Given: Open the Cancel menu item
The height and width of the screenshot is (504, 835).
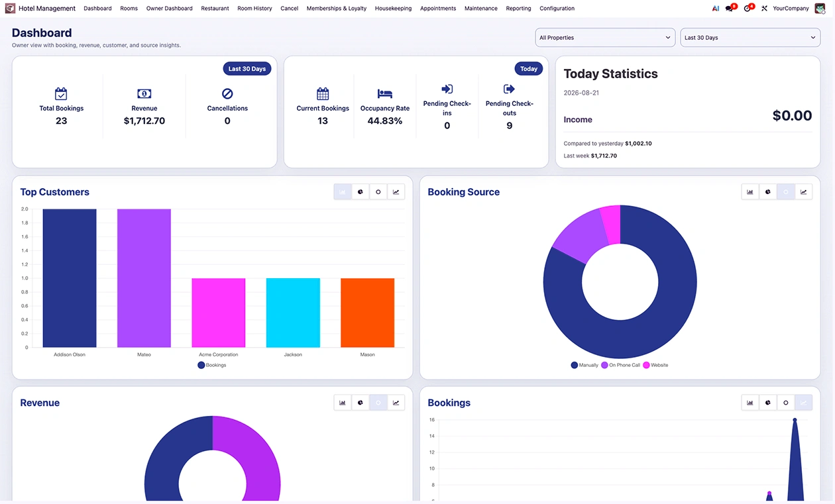Looking at the screenshot, I should point(290,9).
